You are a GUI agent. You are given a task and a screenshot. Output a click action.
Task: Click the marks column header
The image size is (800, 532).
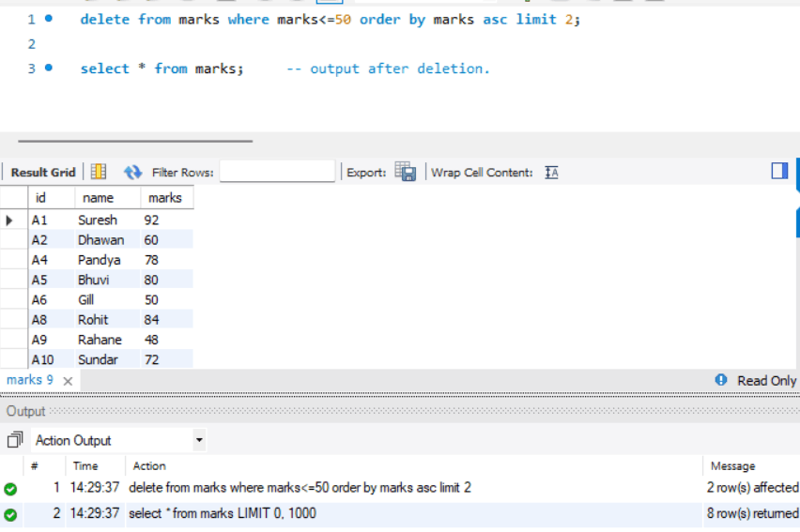pos(167,198)
